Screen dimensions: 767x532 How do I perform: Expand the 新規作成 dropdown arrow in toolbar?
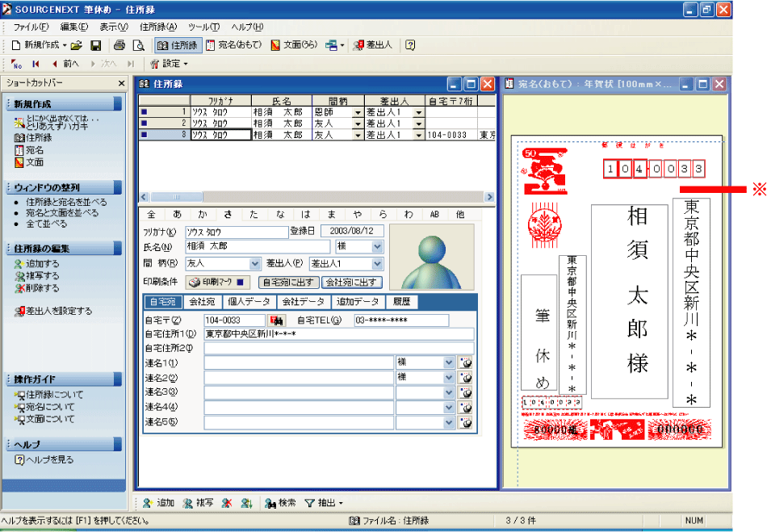click(65, 45)
